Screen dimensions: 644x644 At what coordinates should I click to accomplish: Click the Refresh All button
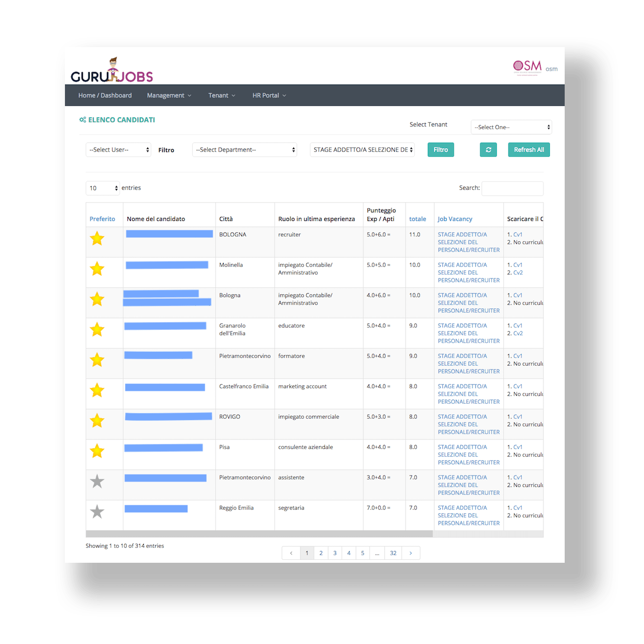click(528, 149)
